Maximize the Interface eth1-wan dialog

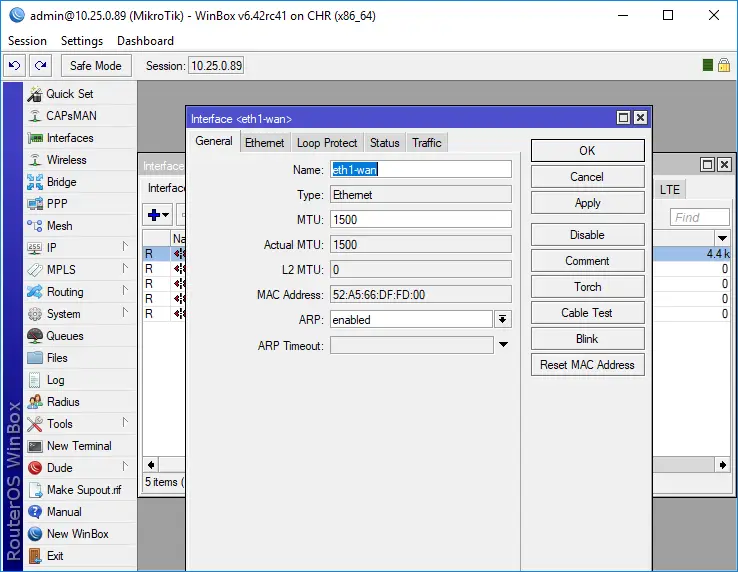[x=623, y=118]
